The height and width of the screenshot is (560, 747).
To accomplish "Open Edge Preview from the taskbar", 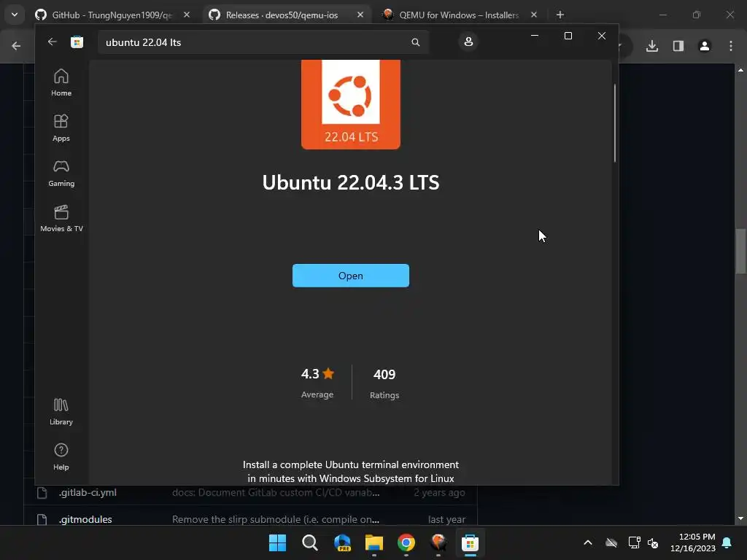I will [342, 542].
